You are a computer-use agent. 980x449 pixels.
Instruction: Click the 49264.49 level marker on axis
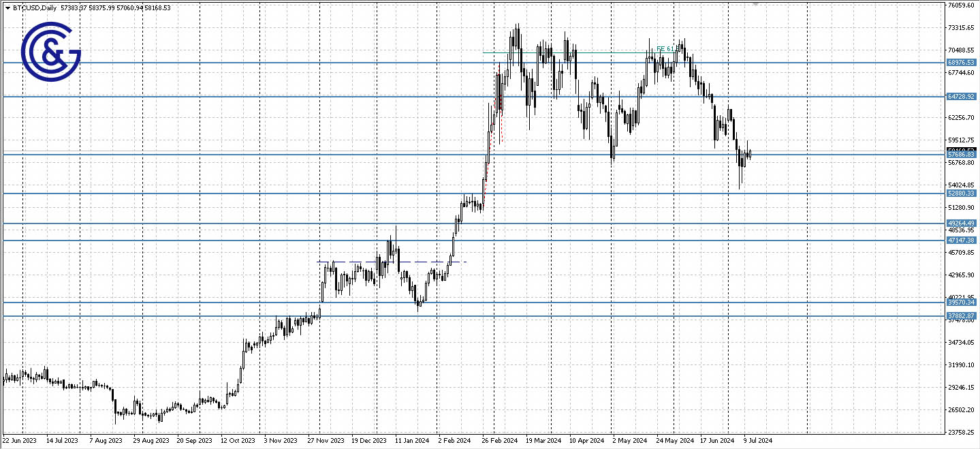(962, 222)
